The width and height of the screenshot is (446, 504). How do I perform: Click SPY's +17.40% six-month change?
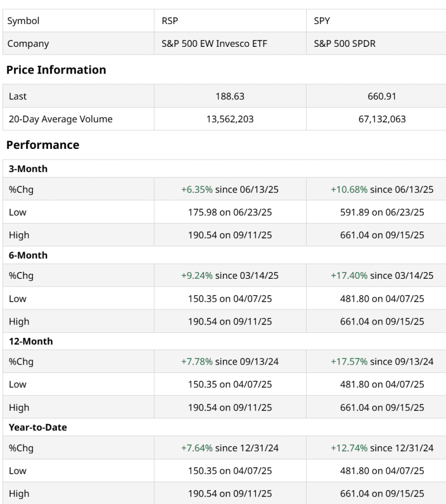349,275
